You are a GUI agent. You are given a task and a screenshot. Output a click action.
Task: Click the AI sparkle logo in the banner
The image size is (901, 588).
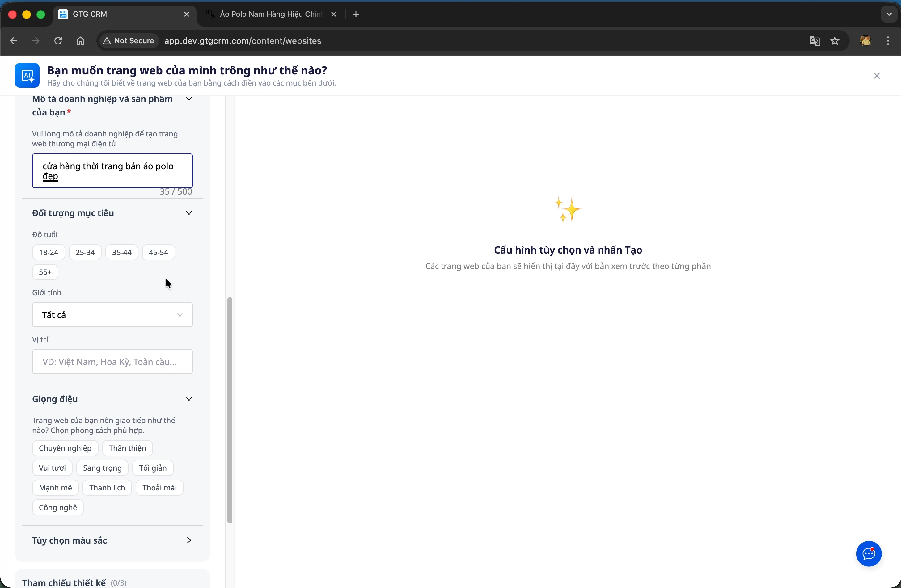tap(27, 75)
